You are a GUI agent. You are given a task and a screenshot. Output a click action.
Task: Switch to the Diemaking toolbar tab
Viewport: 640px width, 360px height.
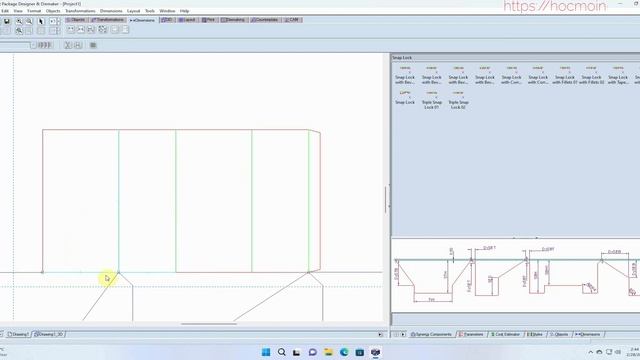click(233, 20)
